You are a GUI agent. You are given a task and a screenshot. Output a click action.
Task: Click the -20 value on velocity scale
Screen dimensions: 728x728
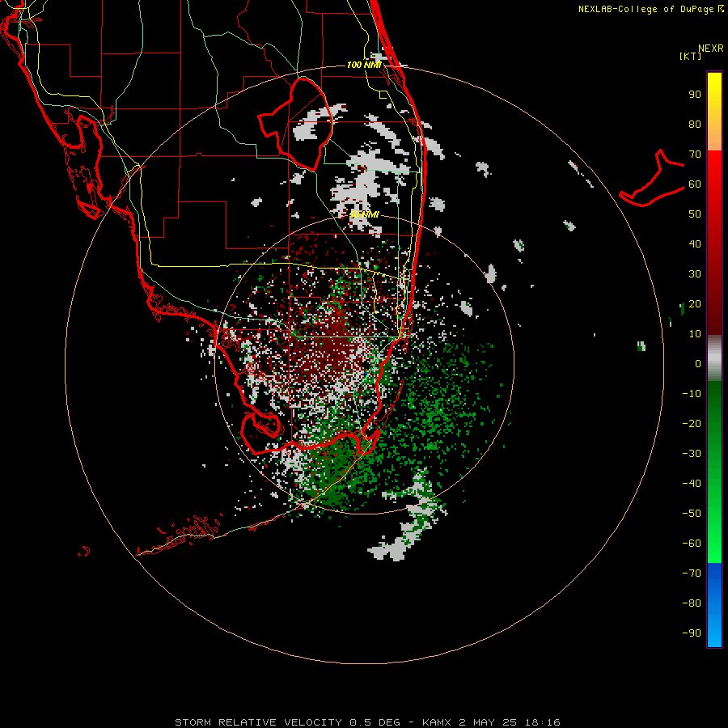pyautogui.click(x=692, y=424)
